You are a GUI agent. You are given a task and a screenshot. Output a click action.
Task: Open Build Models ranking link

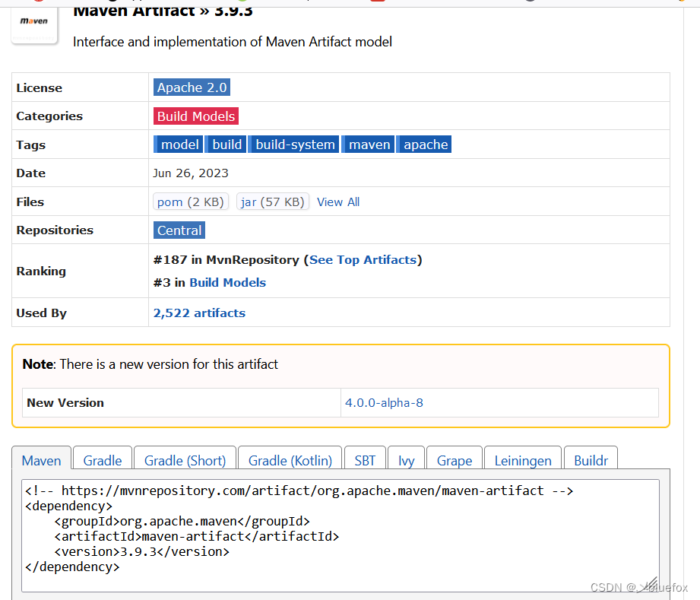(228, 282)
